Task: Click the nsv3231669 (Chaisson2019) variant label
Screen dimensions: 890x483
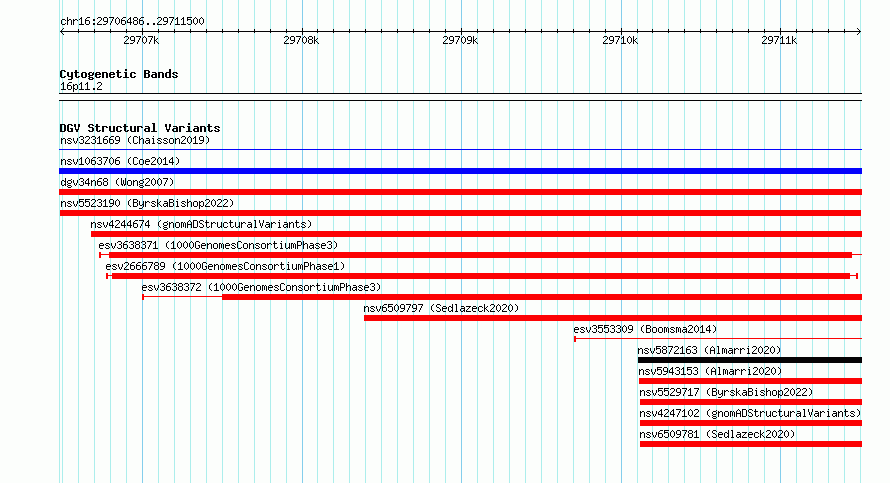Action: click(135, 140)
